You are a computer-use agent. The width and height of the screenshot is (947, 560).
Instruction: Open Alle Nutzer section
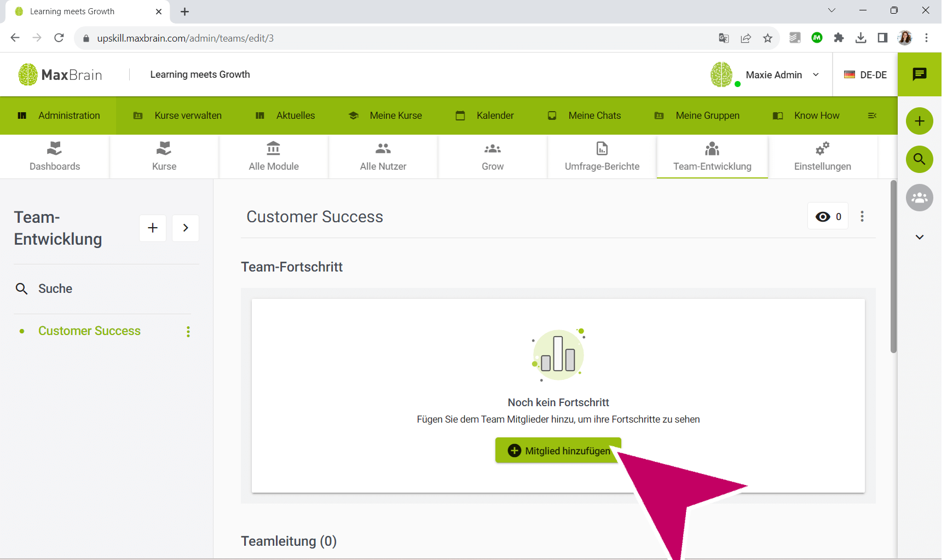tap(383, 157)
